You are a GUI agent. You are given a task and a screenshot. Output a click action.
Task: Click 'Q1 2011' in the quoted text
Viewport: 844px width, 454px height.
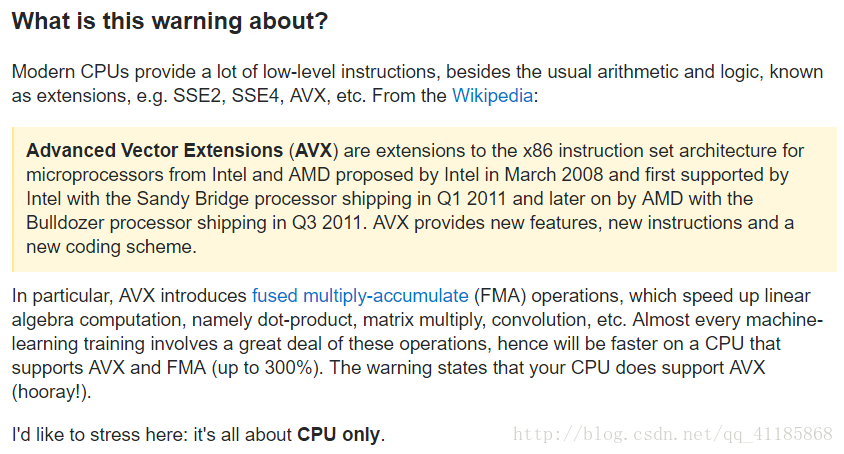[x=472, y=199]
